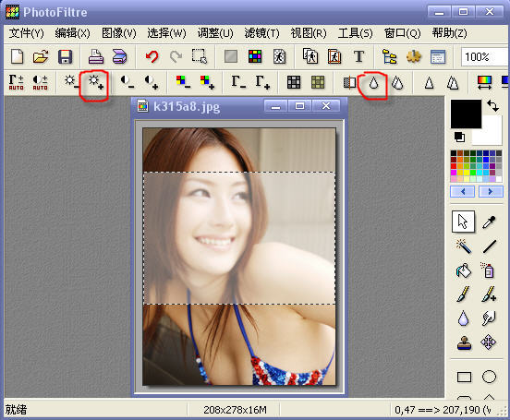Swap foreground and background colors
The width and height of the screenshot is (510, 420).
[x=493, y=106]
